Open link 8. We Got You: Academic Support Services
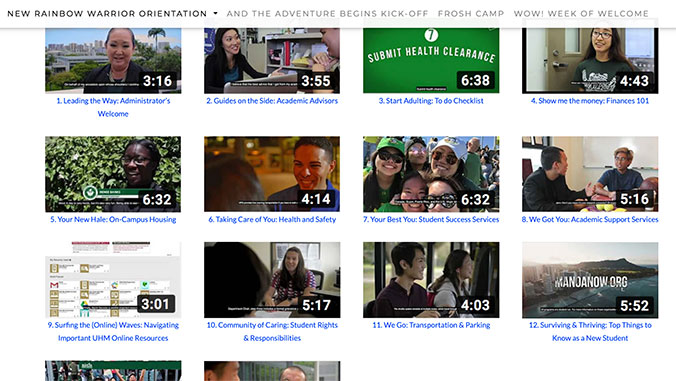 590,219
